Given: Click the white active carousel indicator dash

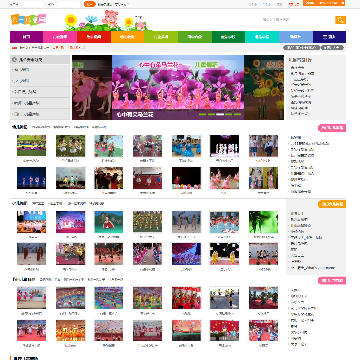Looking at the screenshot, I should pos(220,114).
